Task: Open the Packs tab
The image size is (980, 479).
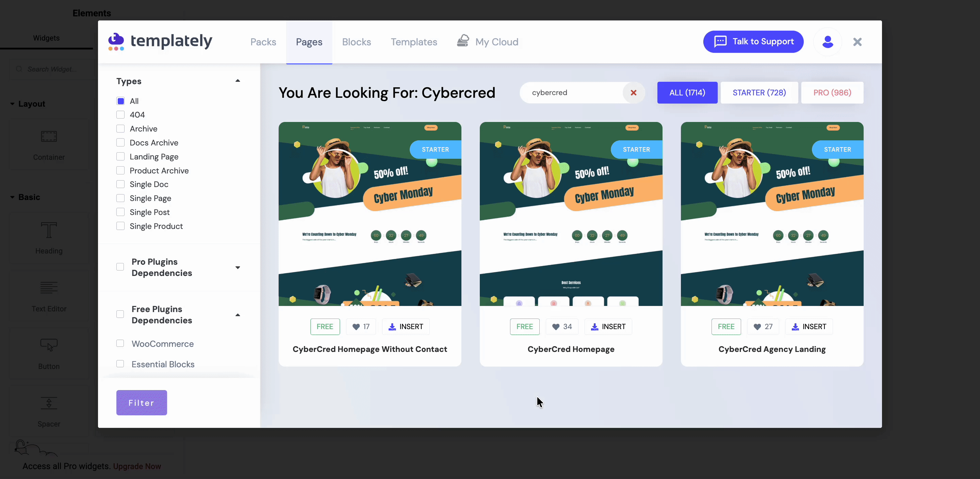Action: (x=263, y=42)
